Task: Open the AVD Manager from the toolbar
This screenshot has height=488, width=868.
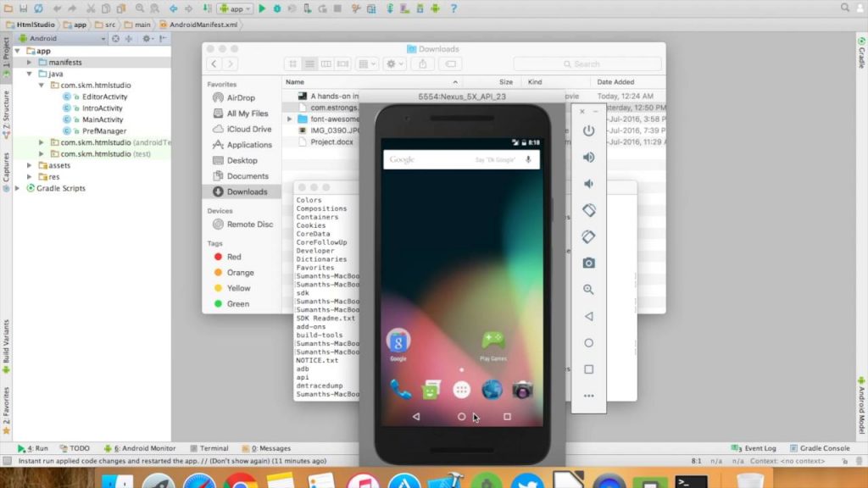Action: coord(404,8)
